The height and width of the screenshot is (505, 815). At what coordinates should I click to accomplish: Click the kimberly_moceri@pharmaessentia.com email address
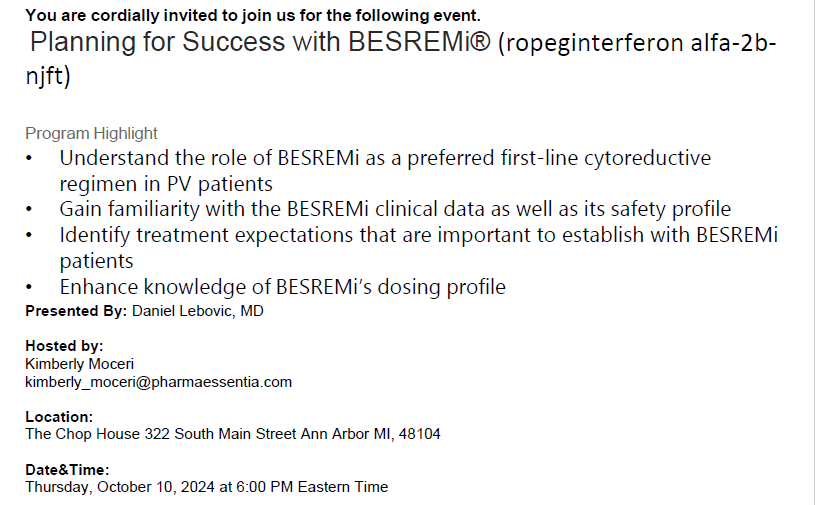pyautogui.click(x=158, y=382)
